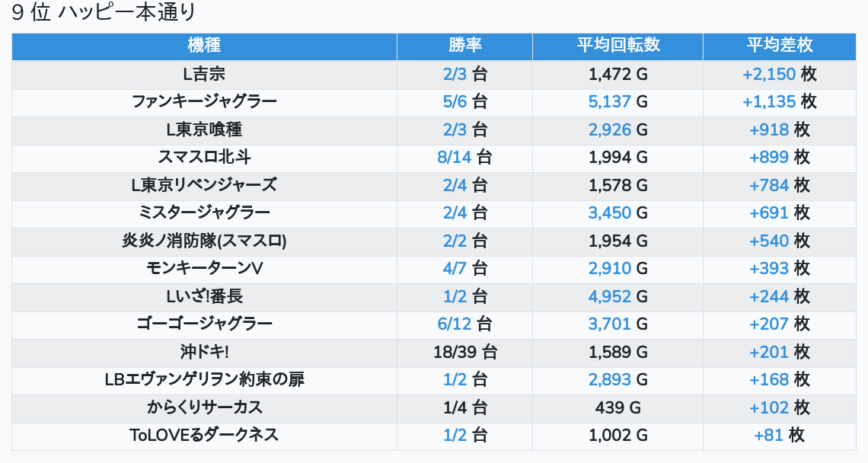868x463 pixels.
Task: Click the 4/7 win rate for モンキーターンV
Action: pyautogui.click(x=455, y=269)
